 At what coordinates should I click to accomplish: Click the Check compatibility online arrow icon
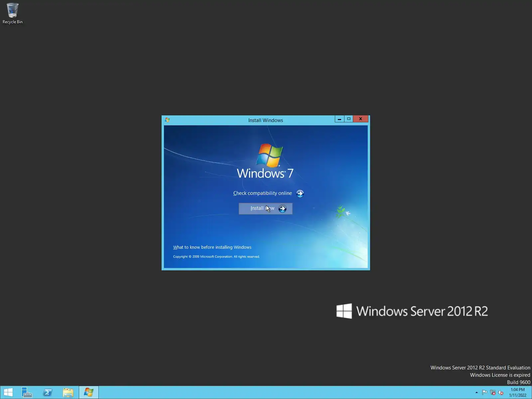pyautogui.click(x=300, y=194)
